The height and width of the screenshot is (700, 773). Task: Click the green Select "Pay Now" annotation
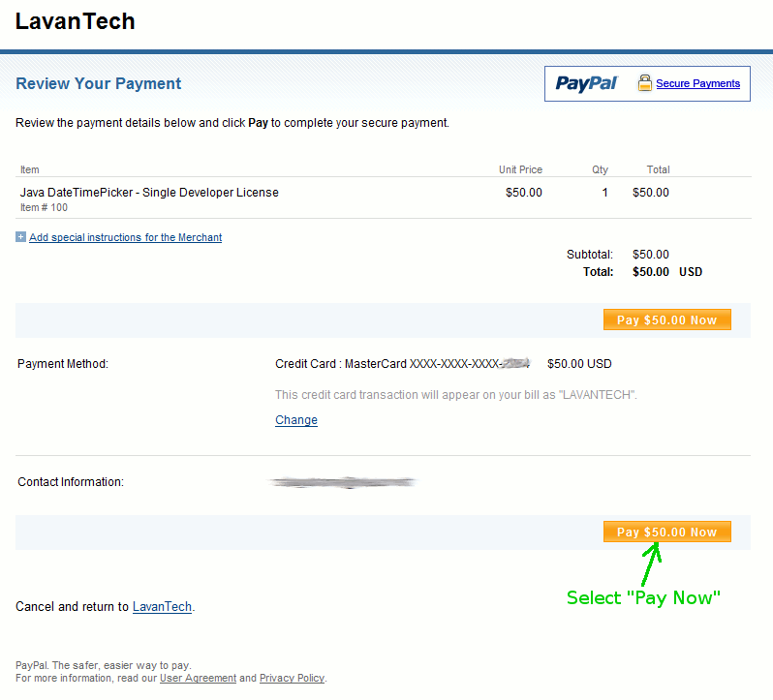(643, 597)
